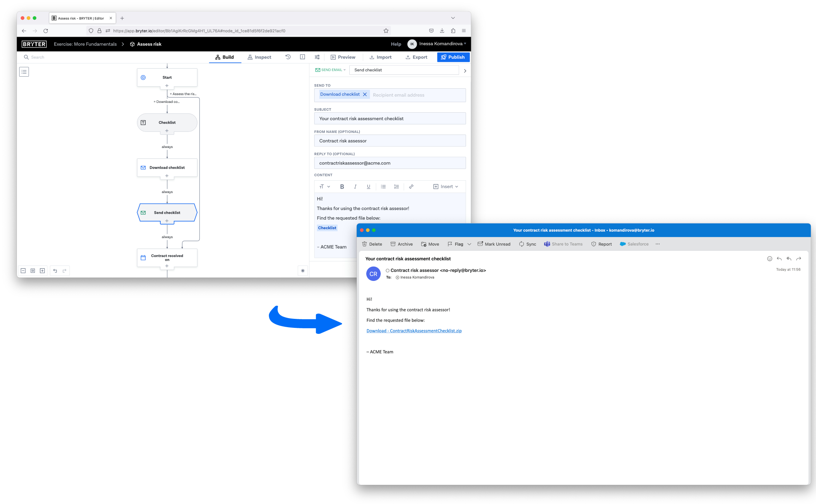Add node below the Start node

(x=167, y=86)
